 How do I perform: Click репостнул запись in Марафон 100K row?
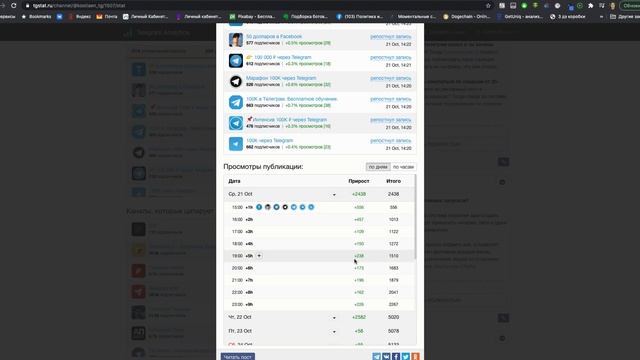point(391,78)
